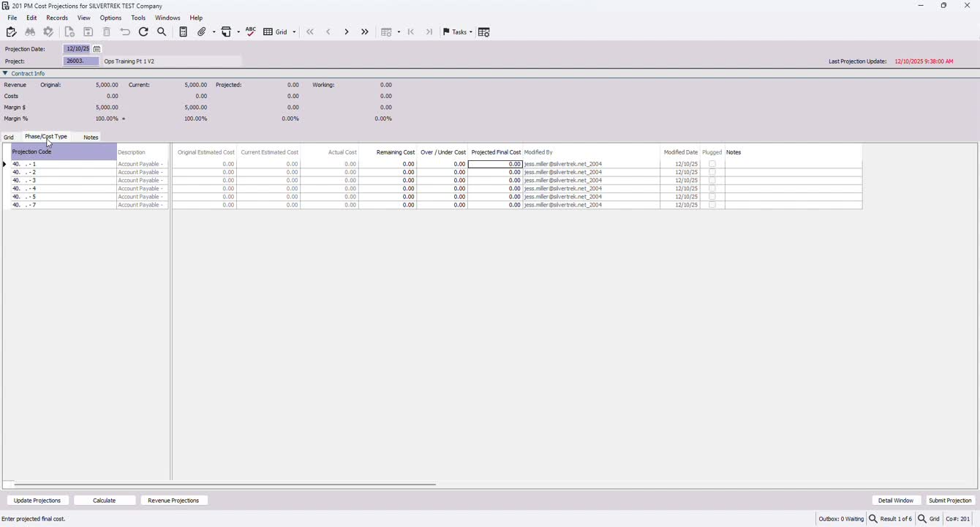Open the Tools menu
This screenshot has height=527, width=980.
point(138,18)
